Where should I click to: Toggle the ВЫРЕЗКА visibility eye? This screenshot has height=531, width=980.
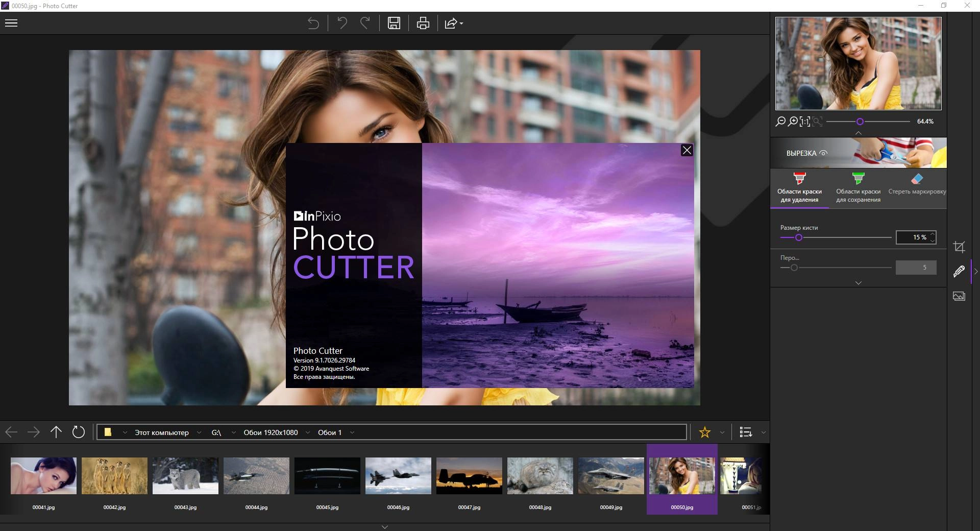[x=823, y=153]
